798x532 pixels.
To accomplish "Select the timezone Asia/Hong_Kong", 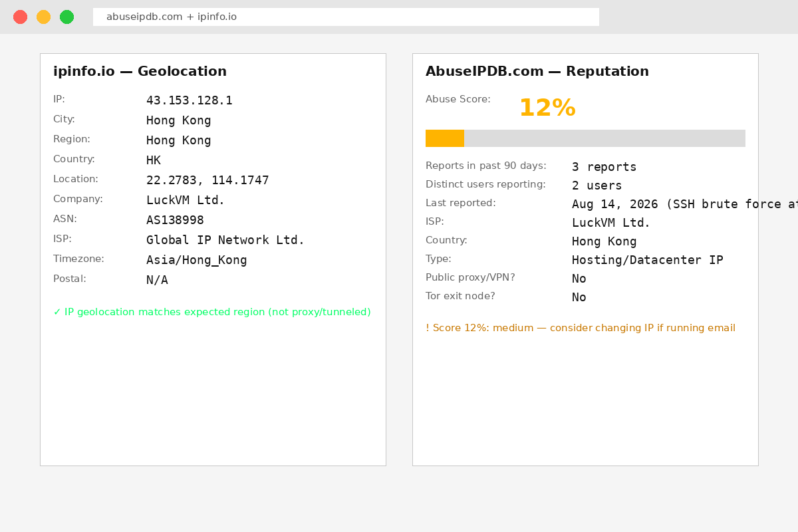I will pos(197,260).
